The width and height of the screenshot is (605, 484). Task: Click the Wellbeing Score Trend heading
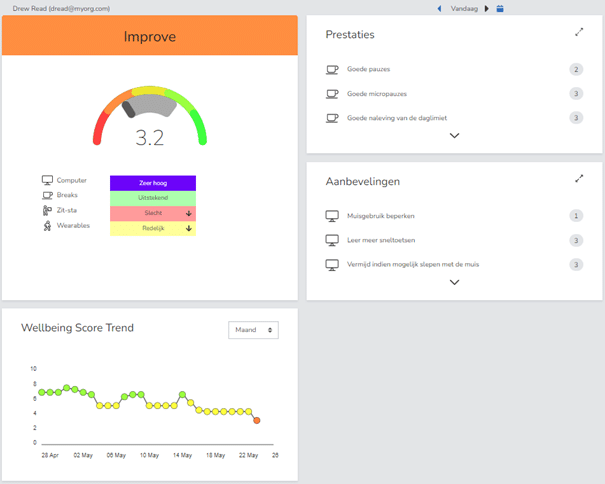[x=78, y=328]
